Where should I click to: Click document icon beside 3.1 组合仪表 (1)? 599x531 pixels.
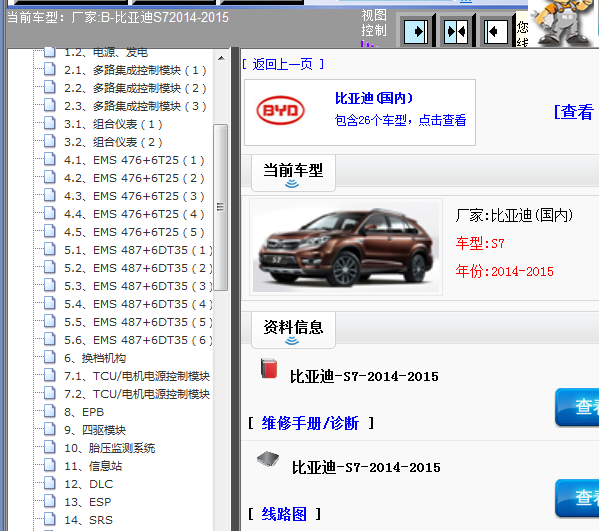coord(49,123)
